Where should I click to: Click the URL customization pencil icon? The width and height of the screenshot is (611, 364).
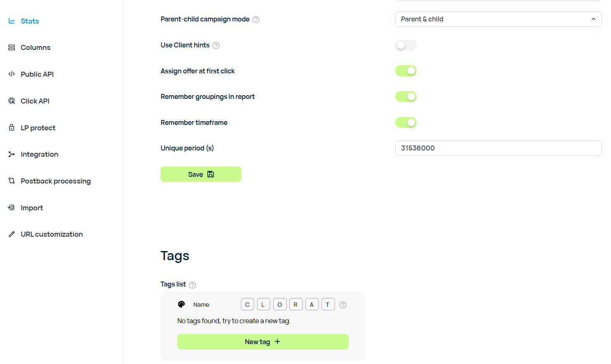pos(12,234)
